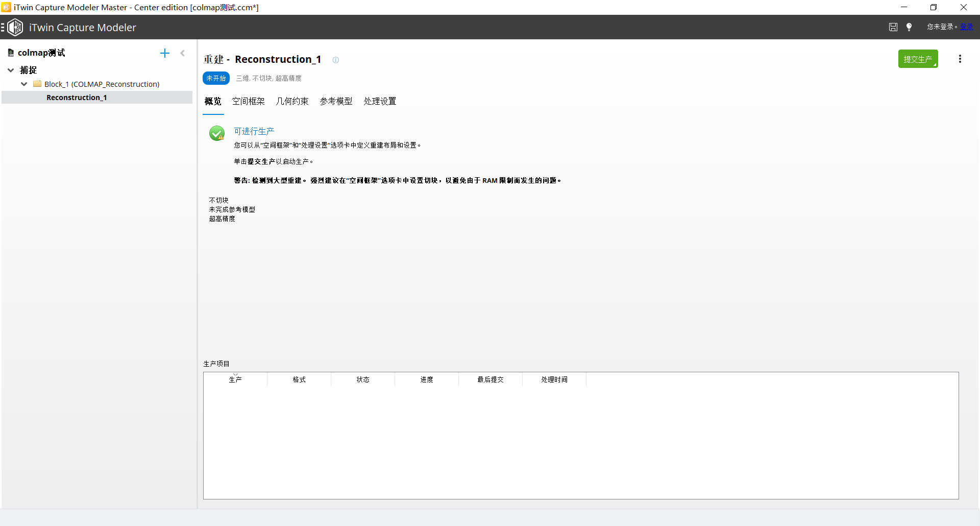Click the info icon beside Reconstruction_1 title
Viewport: 980px width, 526px height.
coord(335,60)
